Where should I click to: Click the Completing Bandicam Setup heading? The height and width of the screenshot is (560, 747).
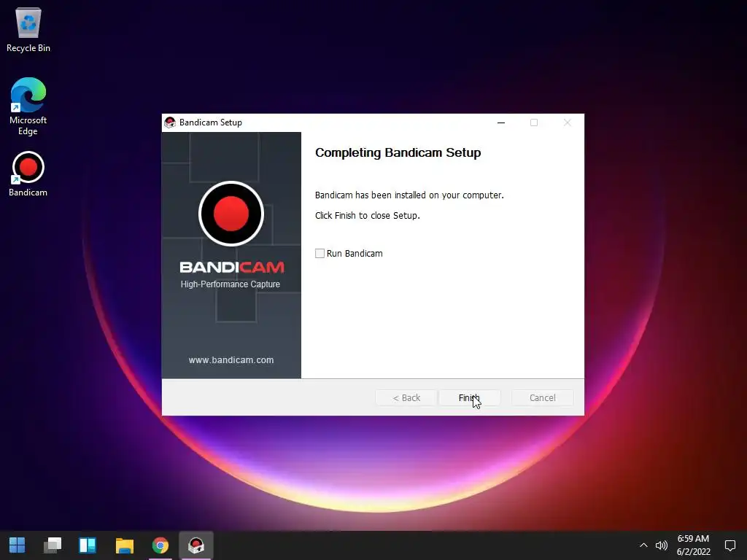tap(398, 152)
